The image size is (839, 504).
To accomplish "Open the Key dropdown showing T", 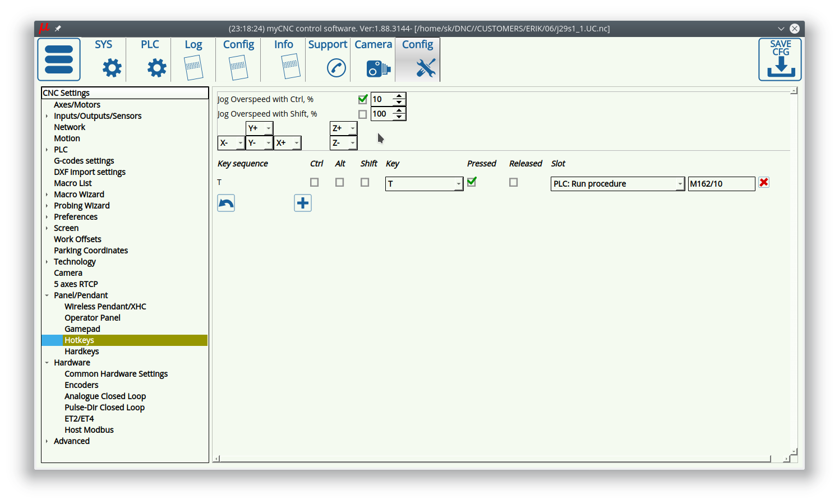I will (x=425, y=184).
